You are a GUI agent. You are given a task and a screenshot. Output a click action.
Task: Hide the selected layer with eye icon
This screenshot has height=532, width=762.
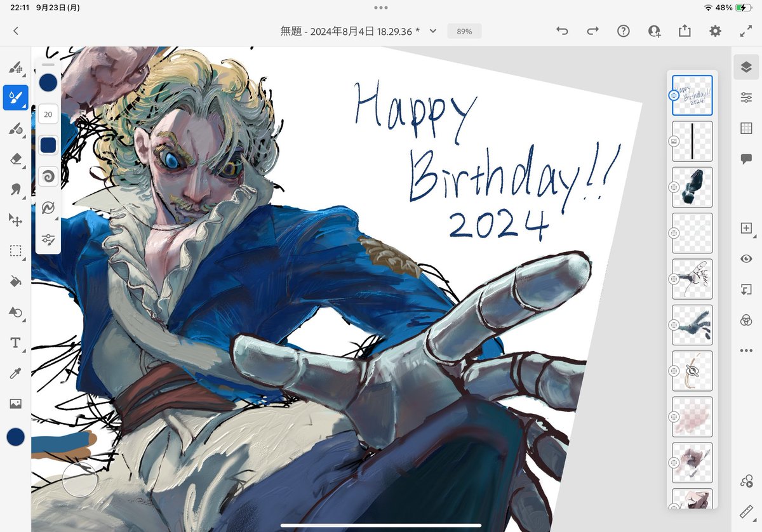[x=746, y=258]
